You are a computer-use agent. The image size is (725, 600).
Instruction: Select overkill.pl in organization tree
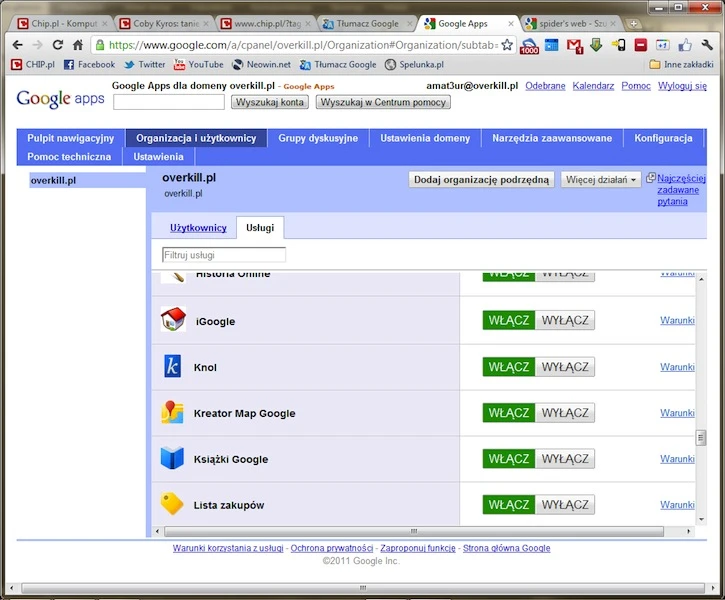(x=87, y=180)
